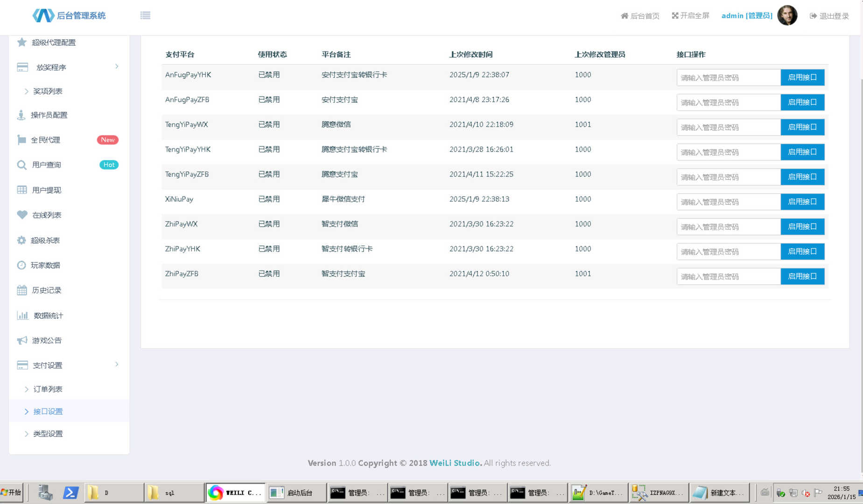The height and width of the screenshot is (504, 863).
Task: Click the bar chart icon beside 数据统计
Action: [x=22, y=315]
